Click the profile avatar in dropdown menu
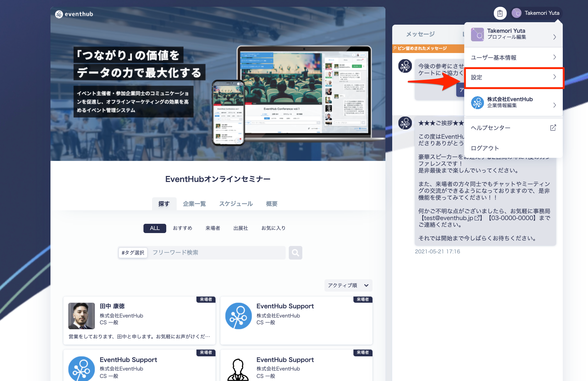The height and width of the screenshot is (381, 588). click(477, 35)
